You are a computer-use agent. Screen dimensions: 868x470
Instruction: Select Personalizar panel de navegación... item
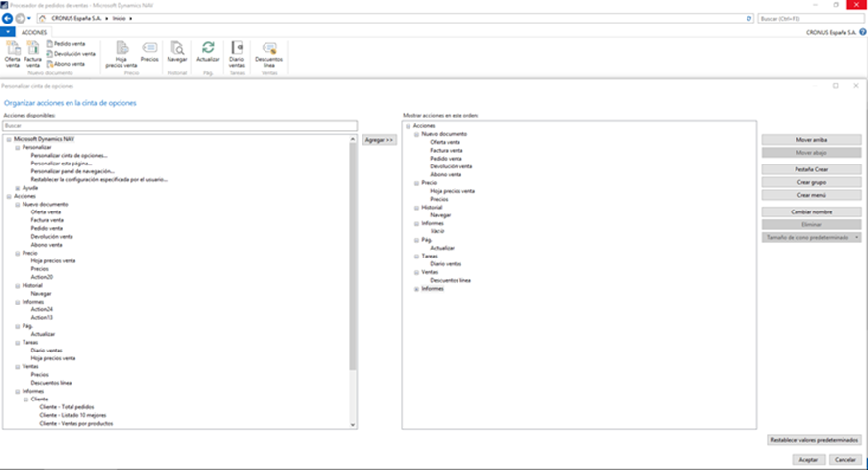[72, 172]
